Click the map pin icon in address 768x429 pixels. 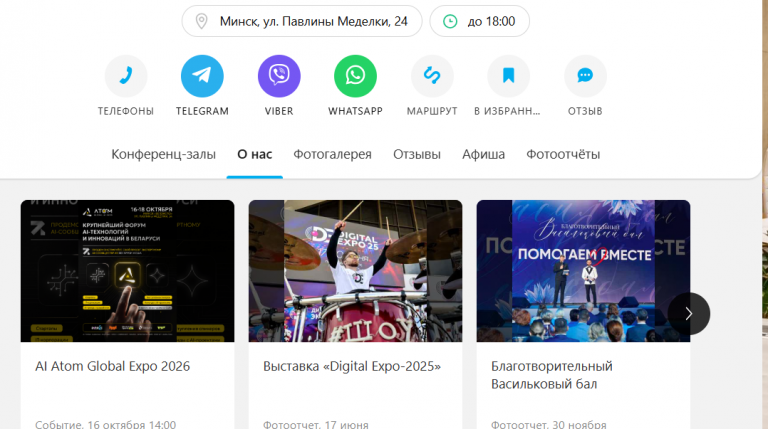[201, 21]
